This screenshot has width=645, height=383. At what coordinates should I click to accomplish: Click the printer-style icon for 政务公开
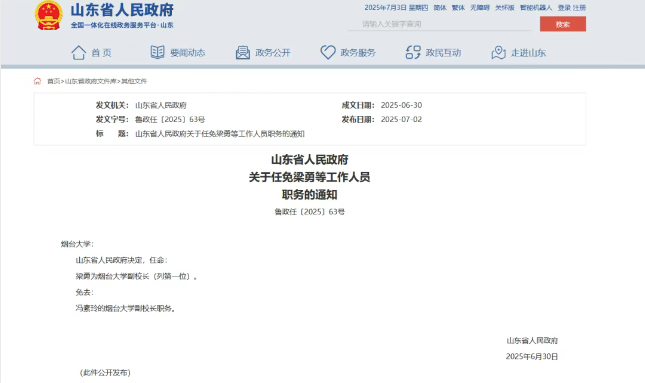click(243, 53)
